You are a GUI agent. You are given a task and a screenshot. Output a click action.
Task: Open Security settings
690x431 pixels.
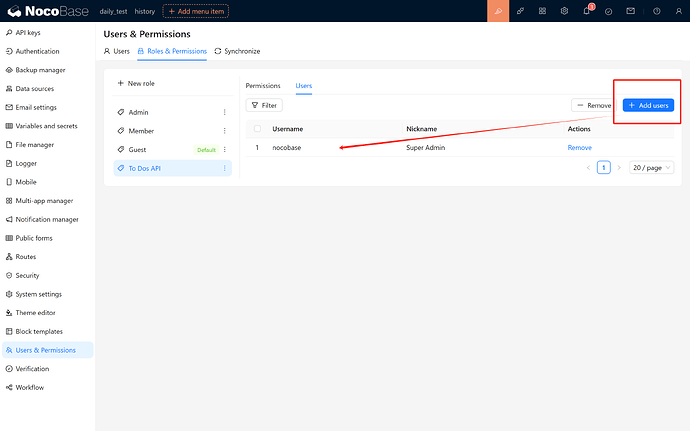pos(48,275)
